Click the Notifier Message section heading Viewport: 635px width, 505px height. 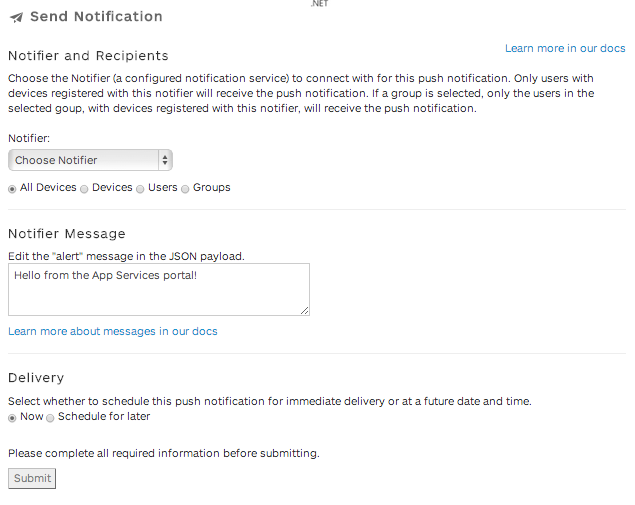click(66, 234)
